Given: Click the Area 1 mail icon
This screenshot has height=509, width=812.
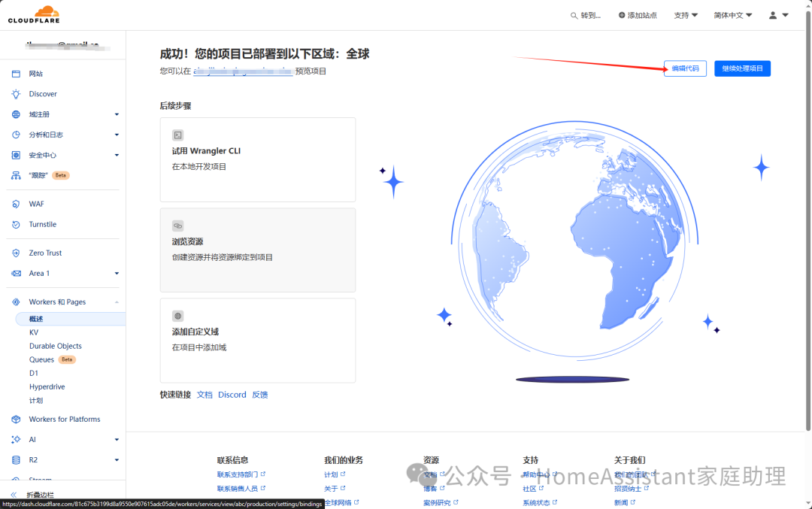Looking at the screenshot, I should pyautogui.click(x=16, y=274).
